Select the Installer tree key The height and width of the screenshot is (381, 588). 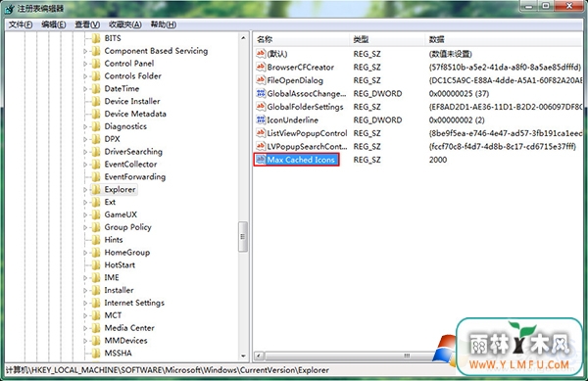pos(119,290)
